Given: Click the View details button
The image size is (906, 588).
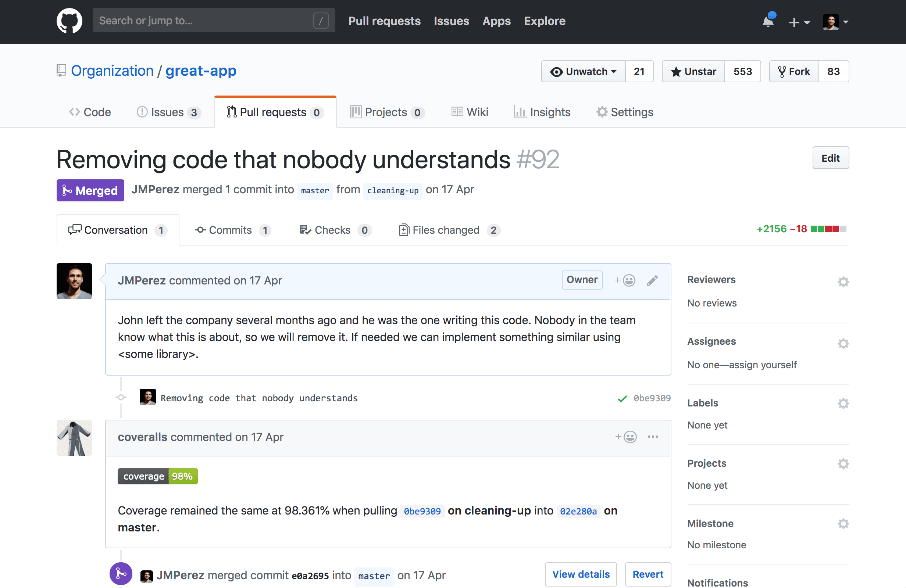Looking at the screenshot, I should coord(581,574).
